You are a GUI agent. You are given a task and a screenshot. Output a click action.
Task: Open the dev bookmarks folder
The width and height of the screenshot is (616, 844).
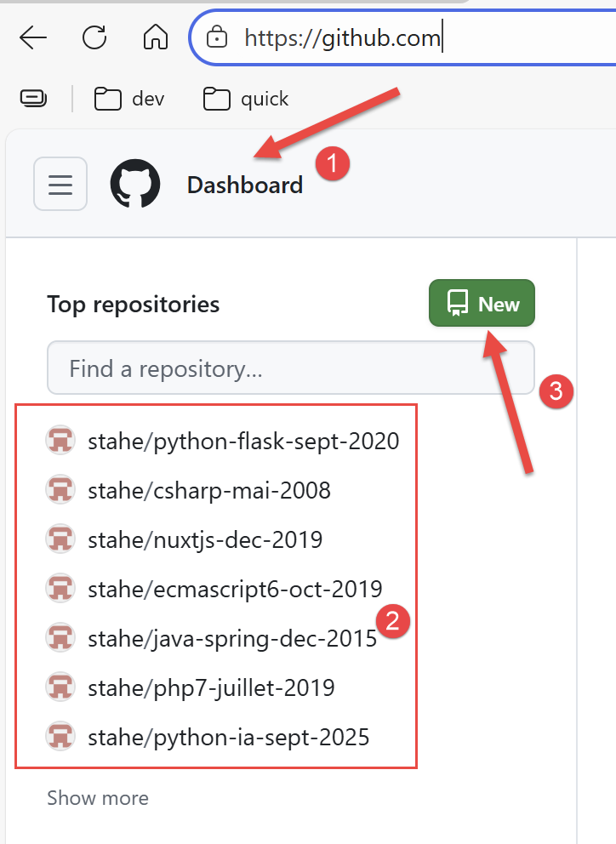click(129, 99)
